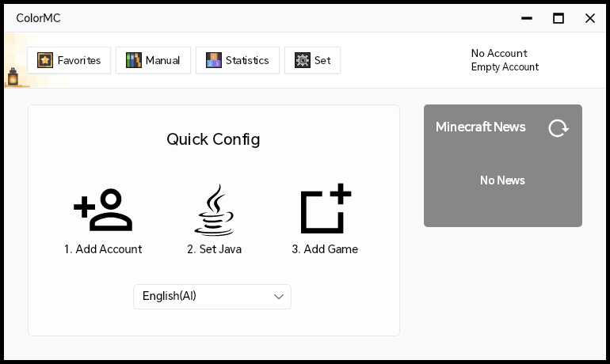This screenshot has height=364, width=610.
Task: Click the ColorMC window title
Action: click(38, 18)
